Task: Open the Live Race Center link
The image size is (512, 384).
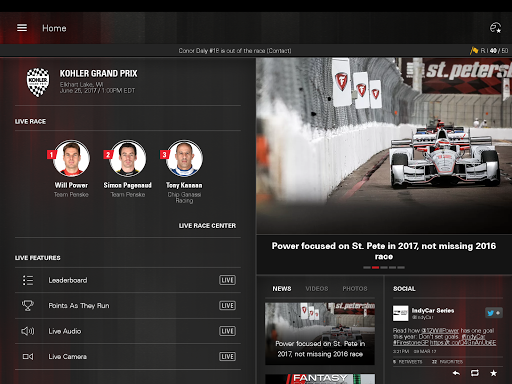Action: click(207, 226)
